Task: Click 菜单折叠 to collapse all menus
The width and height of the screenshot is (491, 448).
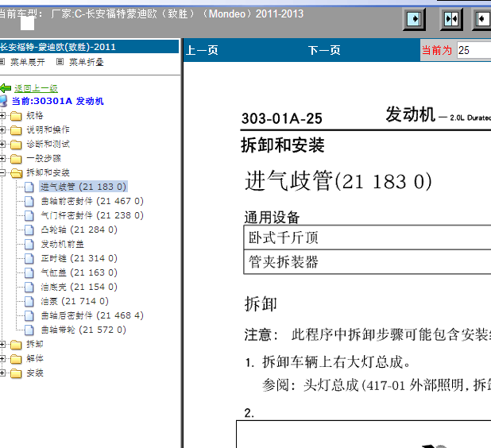Action: pyautogui.click(x=86, y=62)
